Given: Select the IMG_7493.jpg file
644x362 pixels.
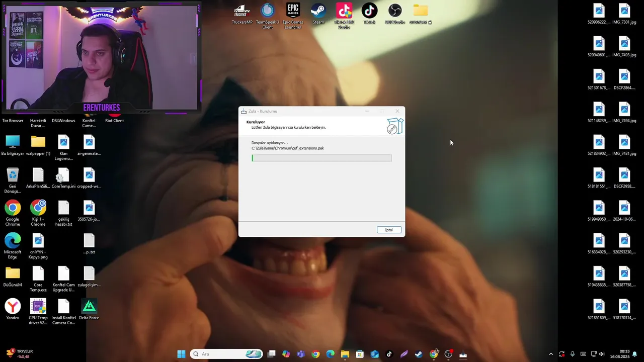Looking at the screenshot, I should 624,47.
